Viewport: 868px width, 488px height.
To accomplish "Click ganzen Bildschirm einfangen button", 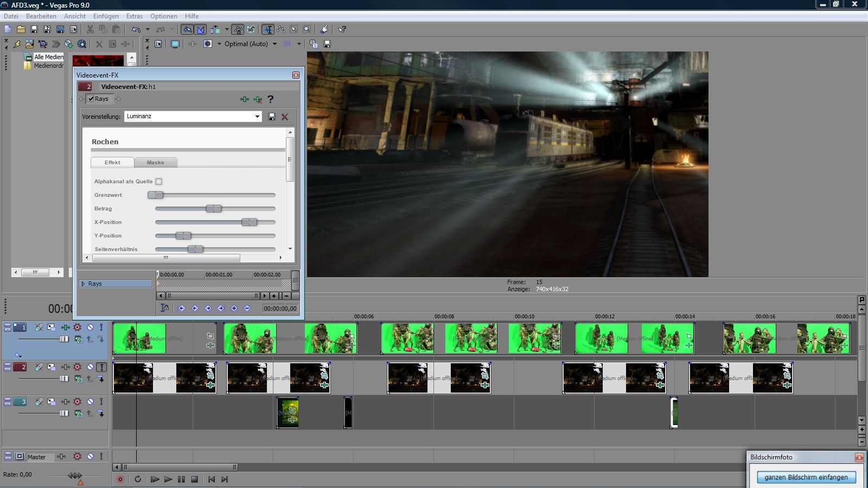I will point(806,477).
